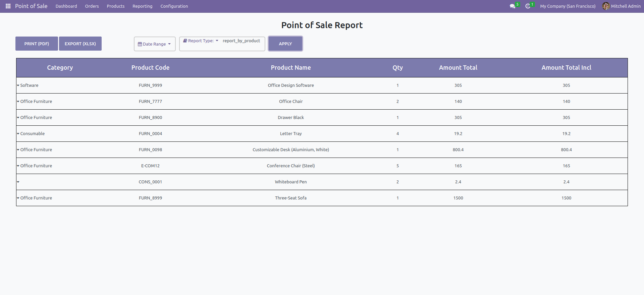This screenshot has width=644, height=295.
Task: Export the report as XLSX
Action: (x=80, y=44)
